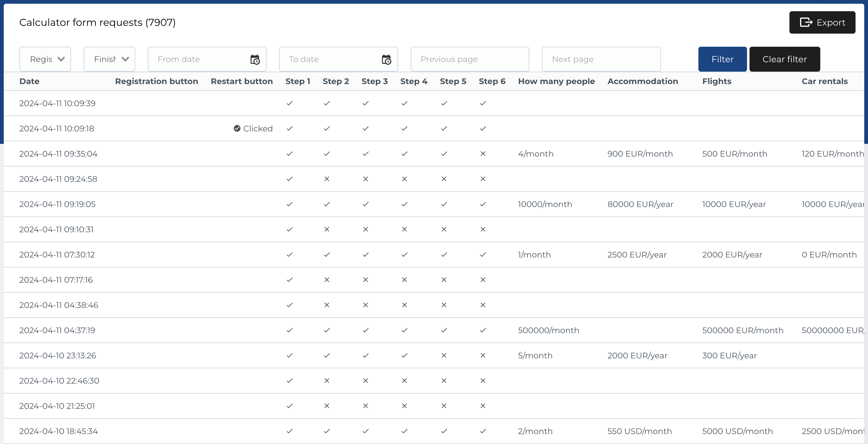The height and width of the screenshot is (444, 868).
Task: Toggle Step 5 checkmark for the 07:30:12 entry
Action: [443, 255]
